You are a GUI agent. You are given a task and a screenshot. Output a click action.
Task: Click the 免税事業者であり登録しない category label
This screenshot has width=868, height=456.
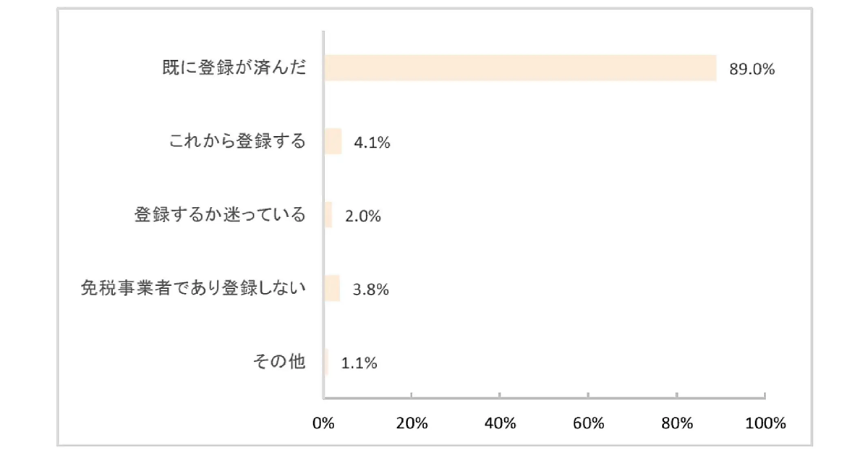coord(193,288)
